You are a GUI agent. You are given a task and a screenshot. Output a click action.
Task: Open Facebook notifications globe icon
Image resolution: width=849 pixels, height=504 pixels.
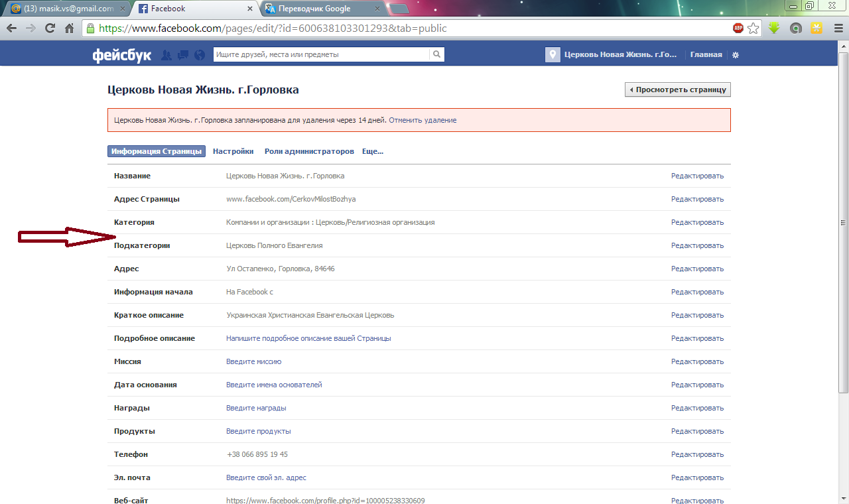(200, 55)
